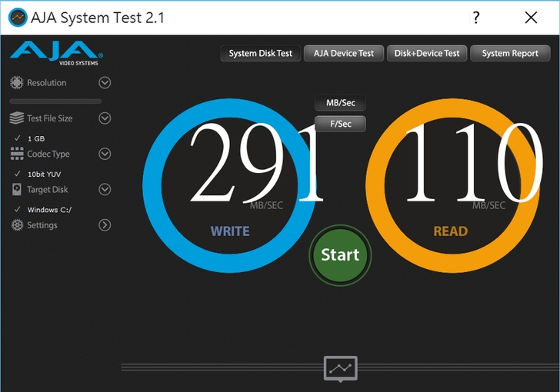The width and height of the screenshot is (560, 392).
Task: Click the gray bar below Resolution
Action: [x=55, y=101]
